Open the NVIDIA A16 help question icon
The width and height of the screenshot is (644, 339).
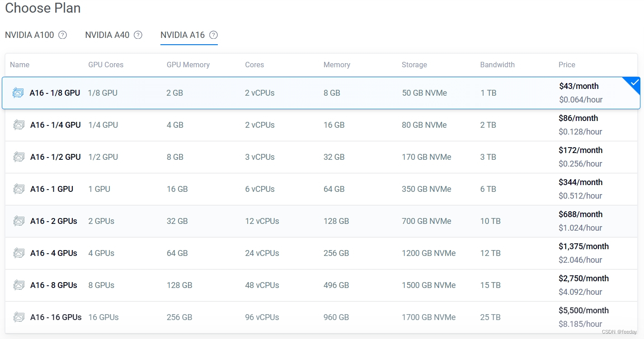[x=214, y=35]
